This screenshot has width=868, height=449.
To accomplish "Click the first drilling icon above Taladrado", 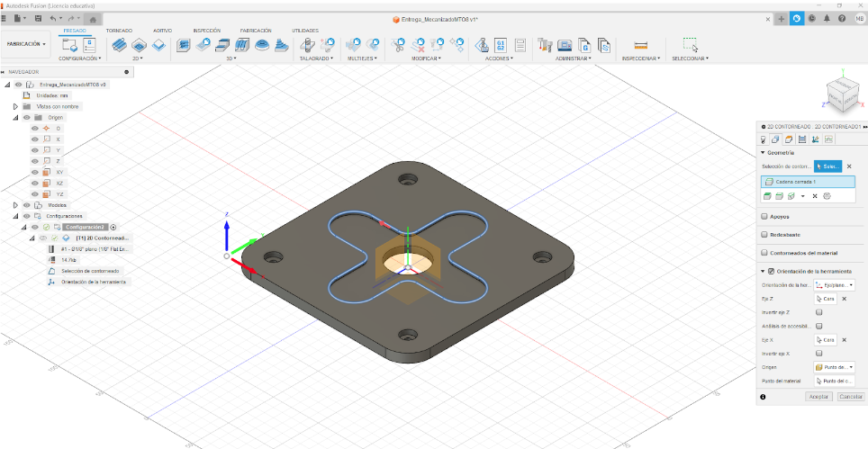I will (x=307, y=44).
